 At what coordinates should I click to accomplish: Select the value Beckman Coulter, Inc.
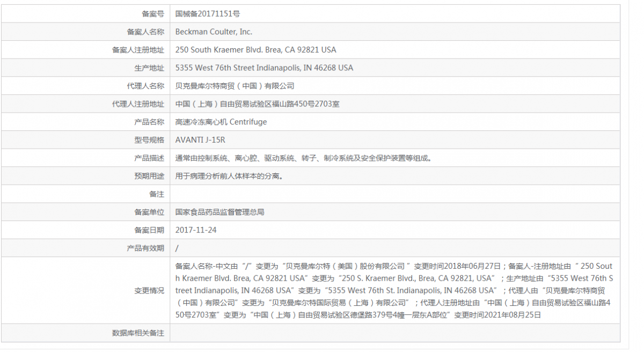214,32
